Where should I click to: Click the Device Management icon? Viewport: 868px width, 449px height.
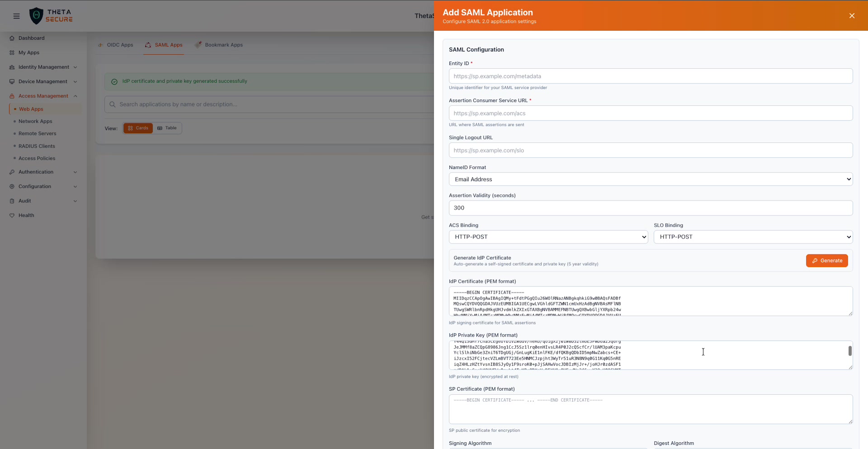click(12, 81)
